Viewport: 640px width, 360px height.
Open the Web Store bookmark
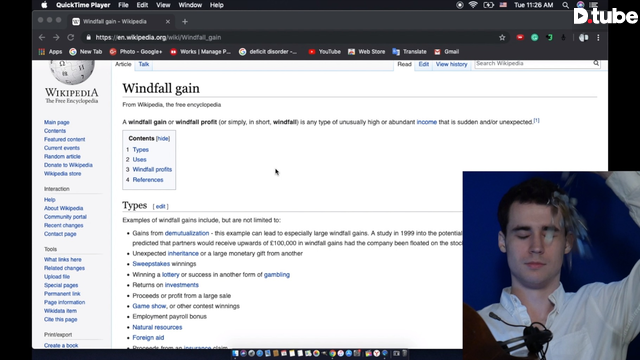(x=367, y=52)
